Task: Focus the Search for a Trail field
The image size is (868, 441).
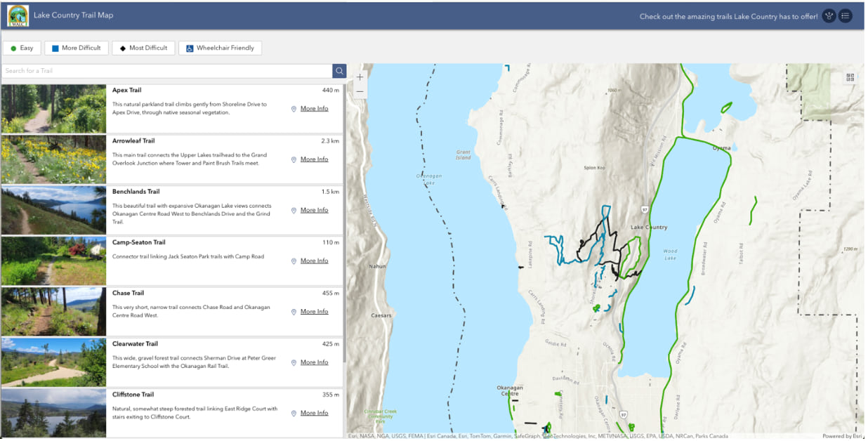Action: pos(167,71)
